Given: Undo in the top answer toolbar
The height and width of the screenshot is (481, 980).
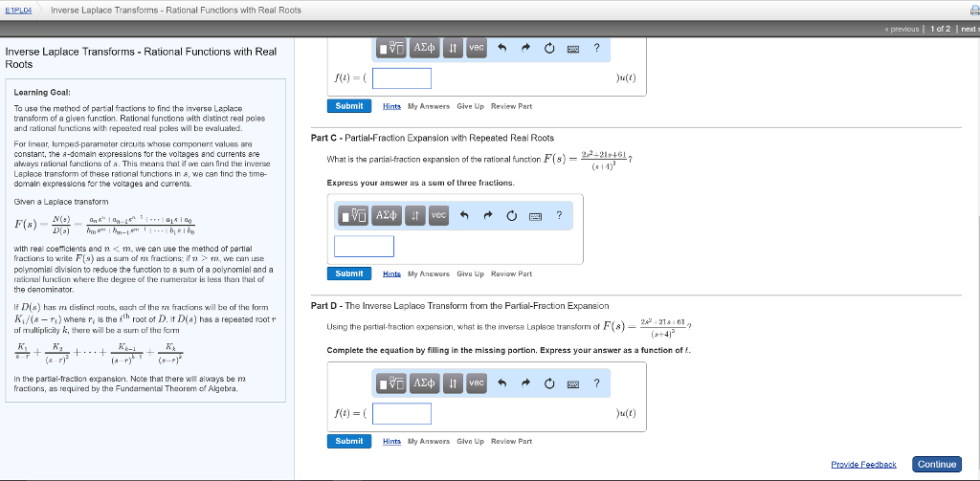Looking at the screenshot, I should [501, 48].
